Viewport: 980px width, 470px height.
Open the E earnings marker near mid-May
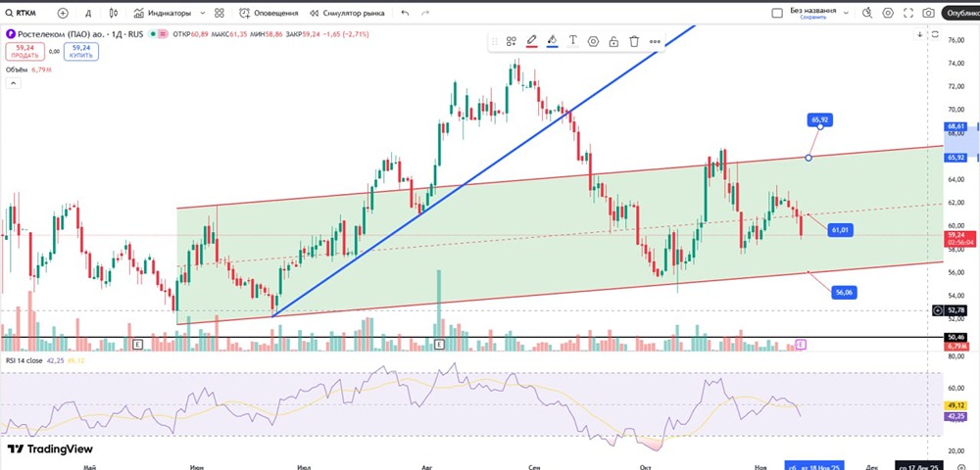[x=138, y=344]
